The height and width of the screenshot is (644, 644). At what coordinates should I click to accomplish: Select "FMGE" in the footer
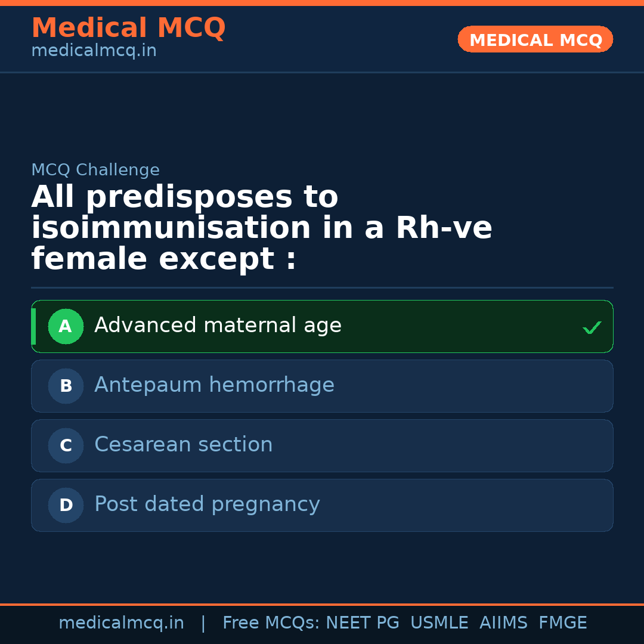(562, 623)
